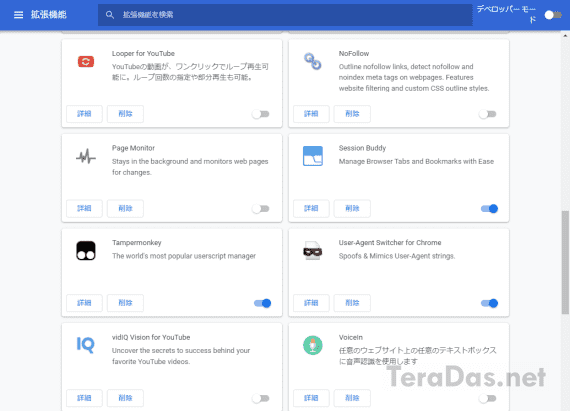570x411 pixels.
Task: Click 'The world's most popular userscript manager'
Action: click(184, 256)
